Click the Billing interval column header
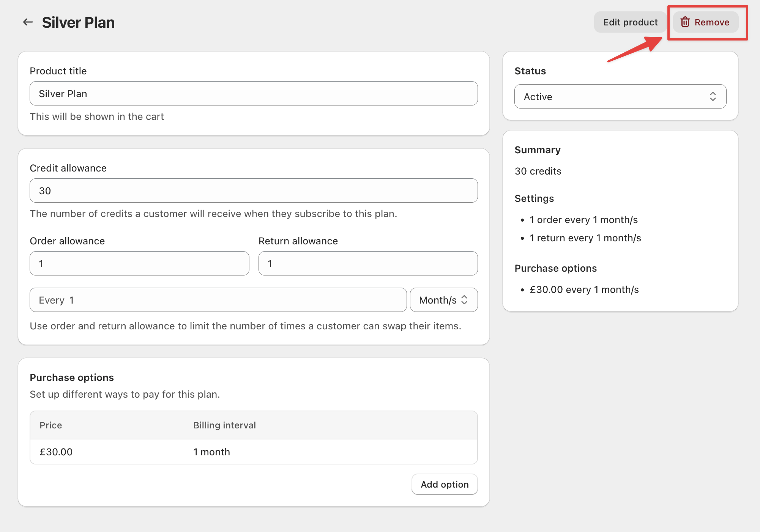This screenshot has height=532, width=760. pos(224,425)
